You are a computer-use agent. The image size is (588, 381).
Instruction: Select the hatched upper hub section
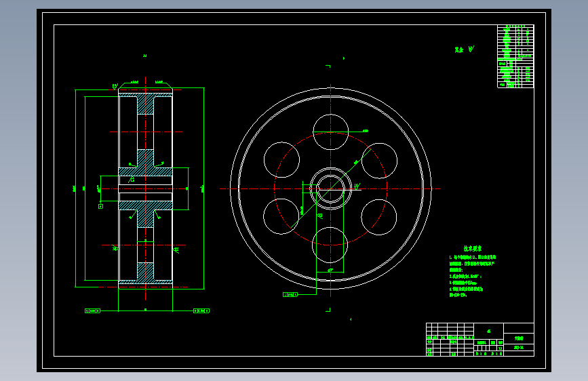pyautogui.click(x=146, y=172)
